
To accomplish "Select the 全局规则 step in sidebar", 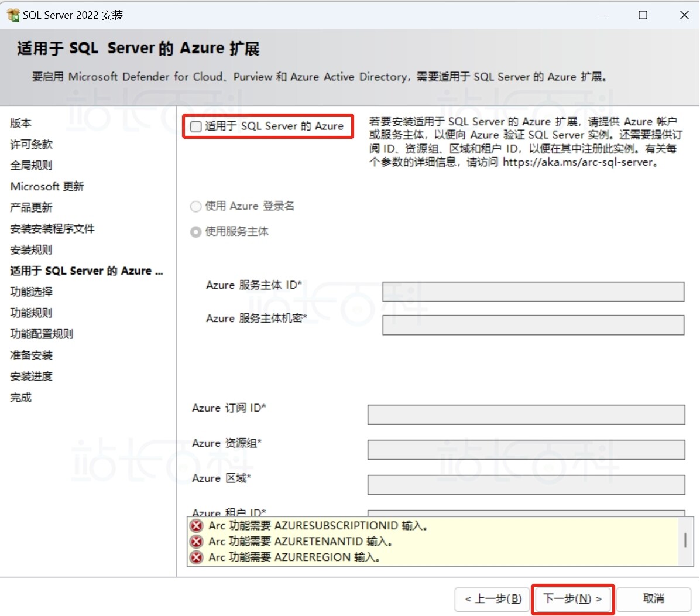I will click(31, 165).
